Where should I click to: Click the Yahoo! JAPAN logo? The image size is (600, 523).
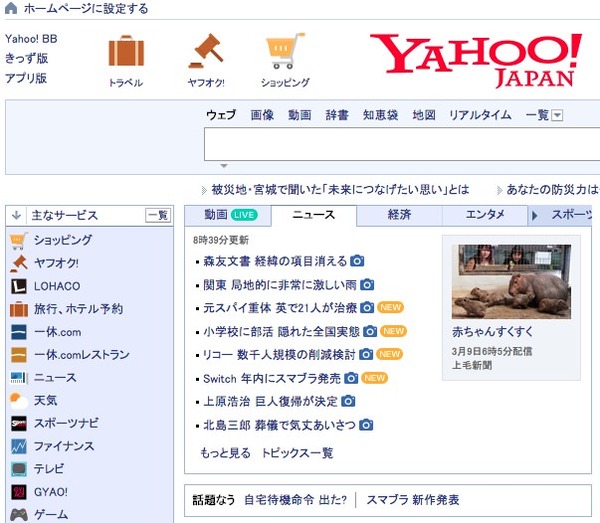click(x=476, y=60)
